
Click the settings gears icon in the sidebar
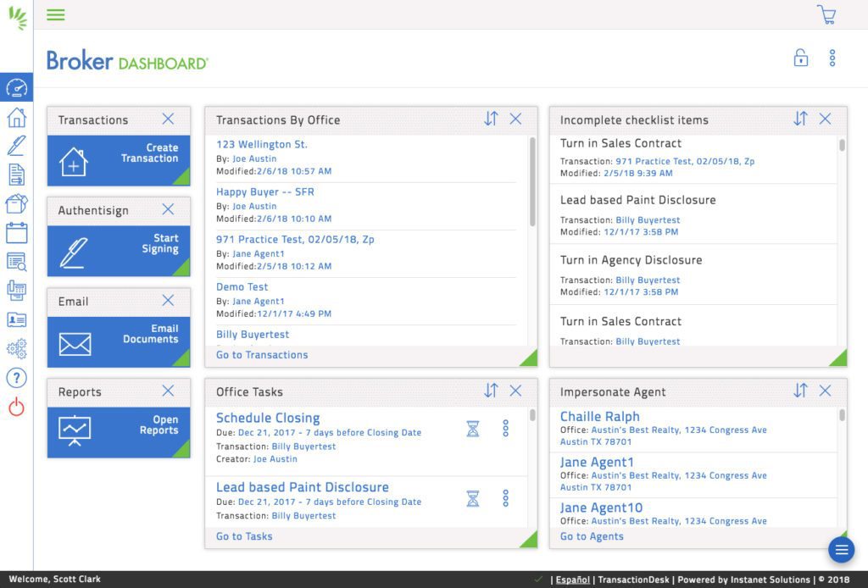point(17,348)
